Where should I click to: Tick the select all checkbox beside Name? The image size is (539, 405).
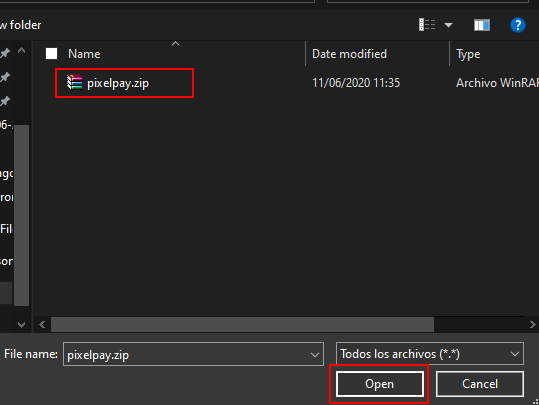pyautogui.click(x=52, y=54)
